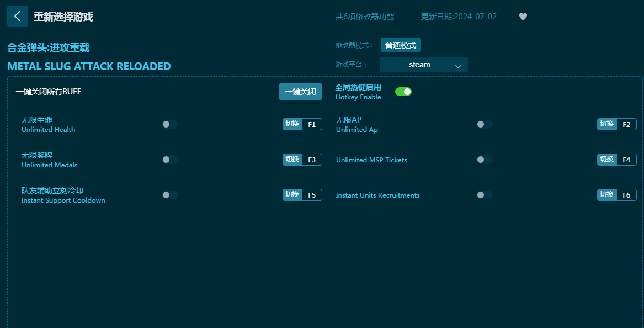
Task: Click the 更新日期:2024-07-02 text
Action: 459,17
